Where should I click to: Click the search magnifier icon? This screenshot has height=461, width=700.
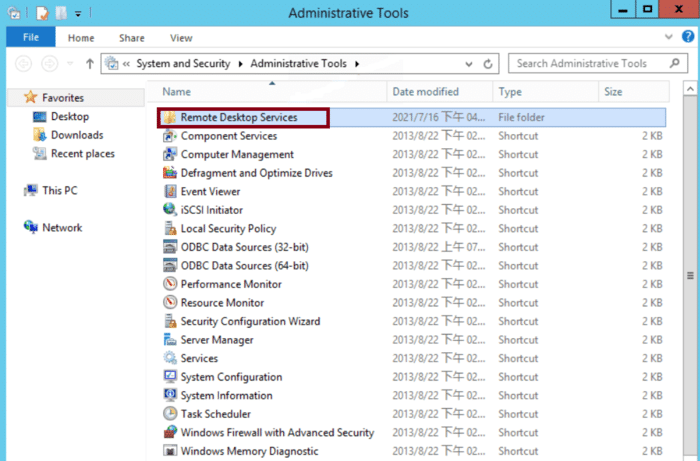pyautogui.click(x=675, y=63)
